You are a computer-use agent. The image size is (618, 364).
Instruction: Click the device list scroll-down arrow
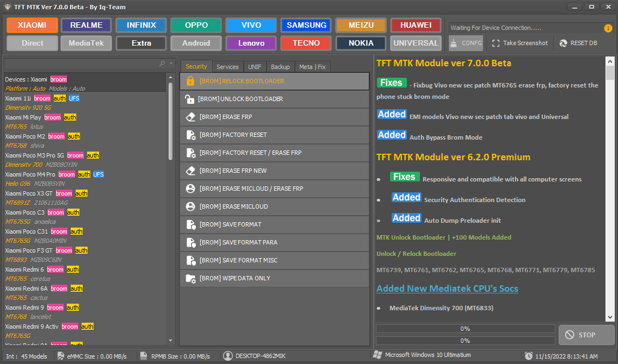coord(171,341)
